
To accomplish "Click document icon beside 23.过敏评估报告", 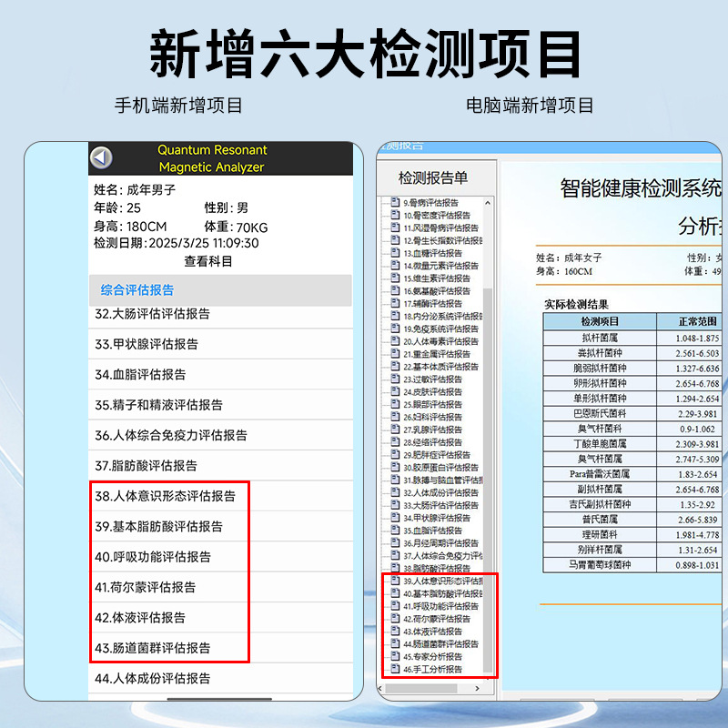I will tap(395, 379).
